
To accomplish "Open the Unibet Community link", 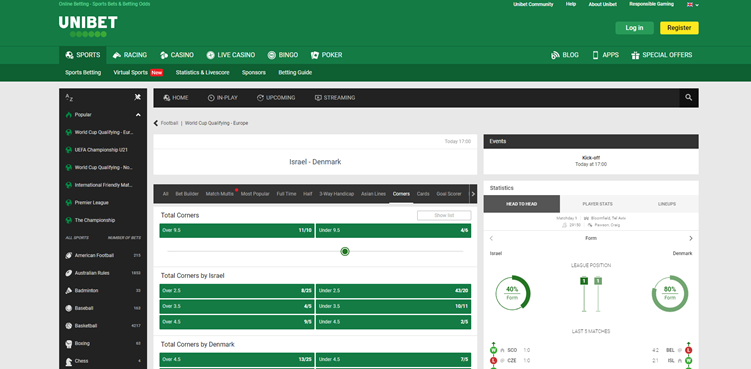I will (x=533, y=4).
